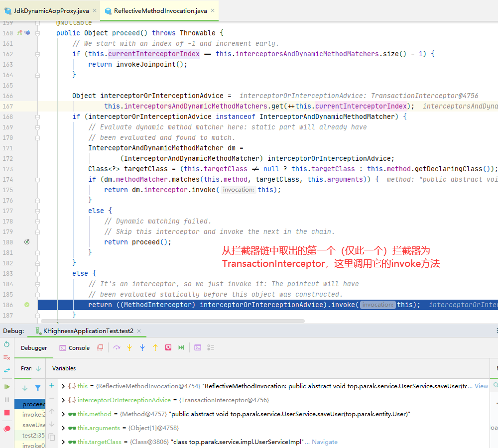Click the Rerun debug session icon
The height and width of the screenshot is (448, 498).
click(x=6, y=344)
